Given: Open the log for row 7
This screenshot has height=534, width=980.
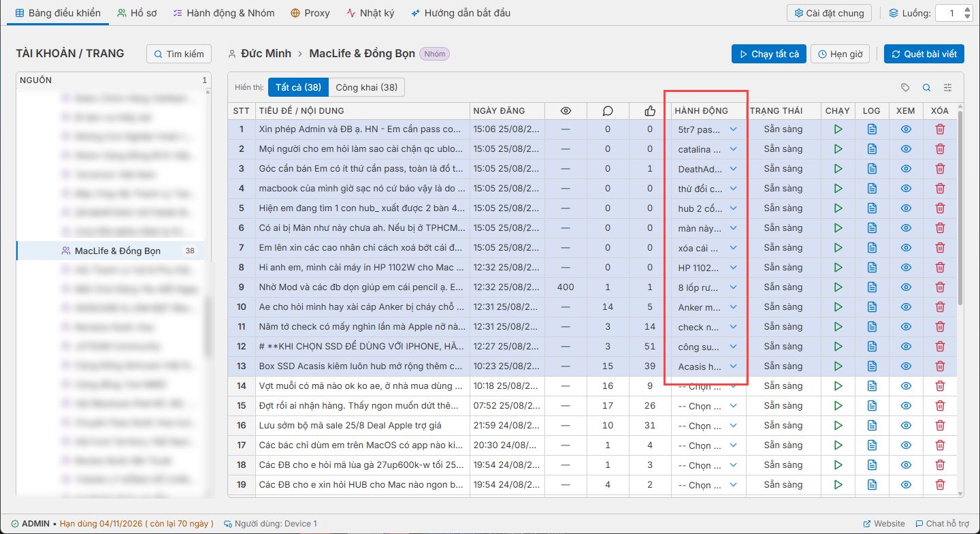Looking at the screenshot, I should click(872, 248).
